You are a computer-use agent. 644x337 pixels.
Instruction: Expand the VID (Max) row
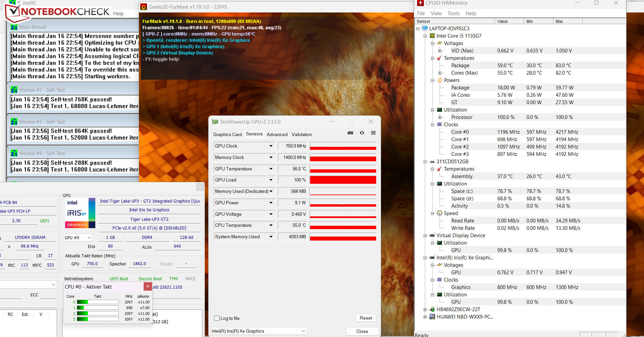[x=440, y=51]
